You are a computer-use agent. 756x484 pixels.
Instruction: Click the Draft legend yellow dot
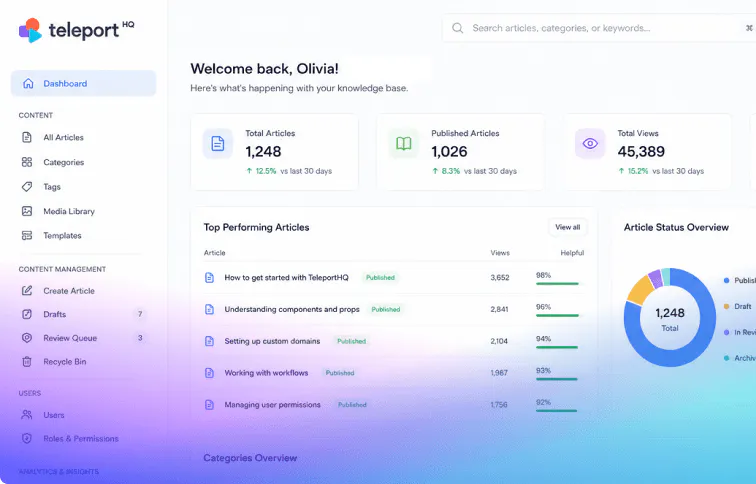(726, 306)
